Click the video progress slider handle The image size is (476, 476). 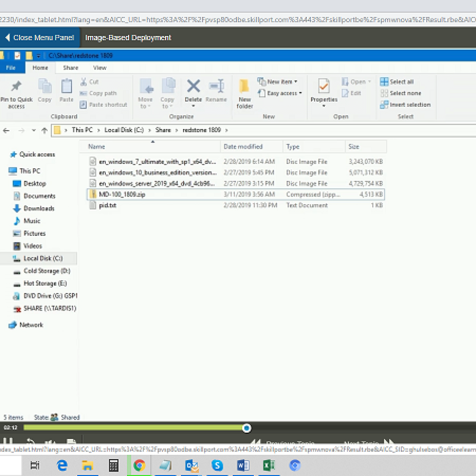tap(246, 428)
